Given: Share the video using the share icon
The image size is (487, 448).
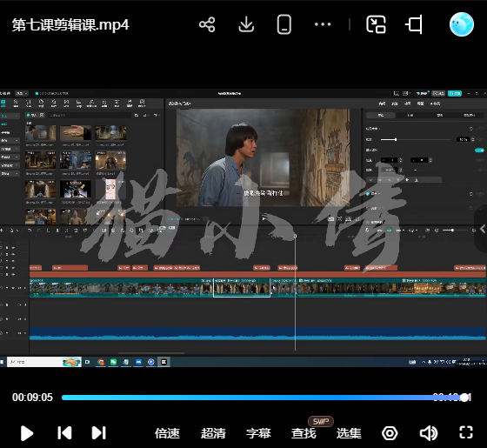Looking at the screenshot, I should pos(207,24).
